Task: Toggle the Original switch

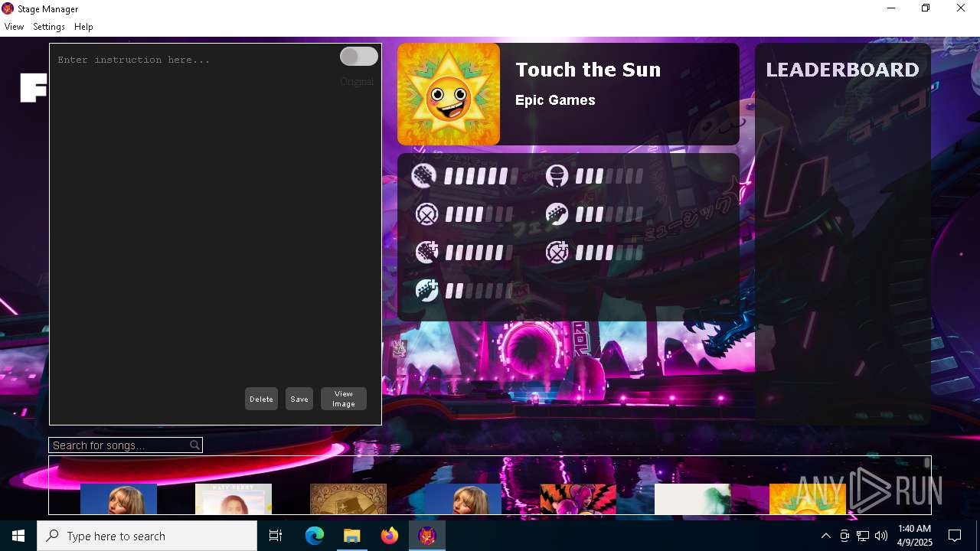Action: coord(358,57)
